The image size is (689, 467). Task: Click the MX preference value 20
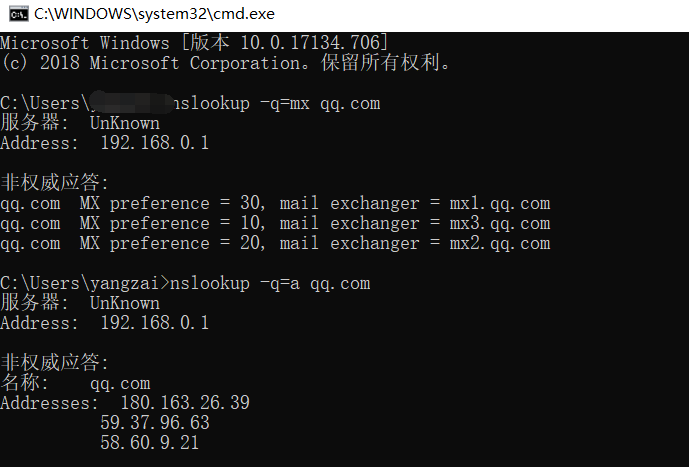pos(250,243)
